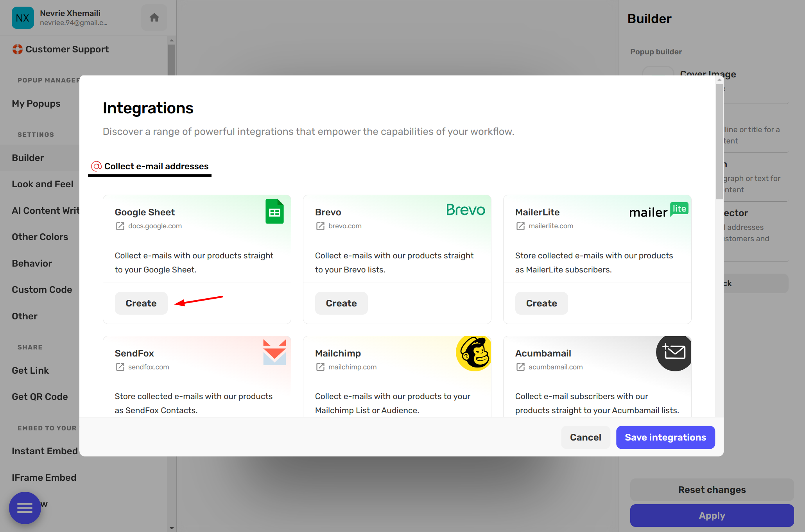This screenshot has height=532, width=805.
Task: Open Other Colors settings
Action: pos(40,237)
